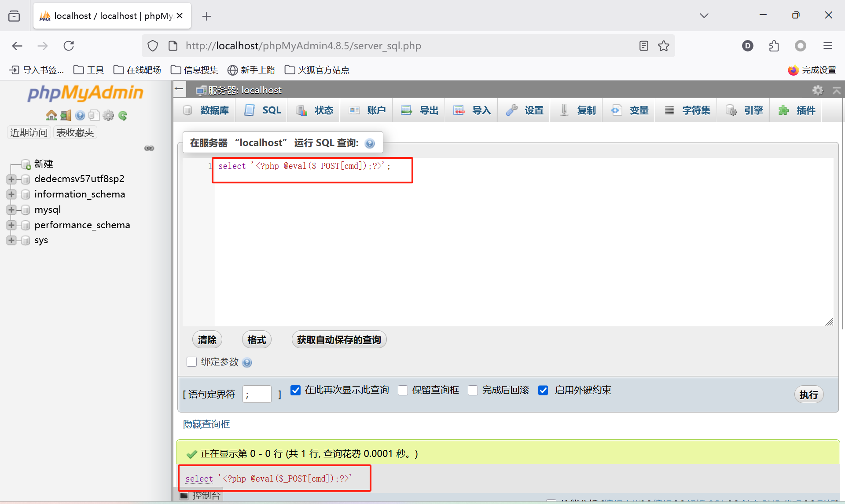Click 获取自动保存的查询 button
The width and height of the screenshot is (845, 504).
(x=339, y=340)
